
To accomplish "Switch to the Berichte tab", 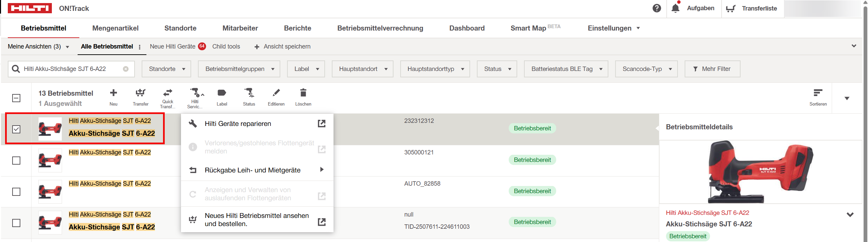I will pos(298,28).
